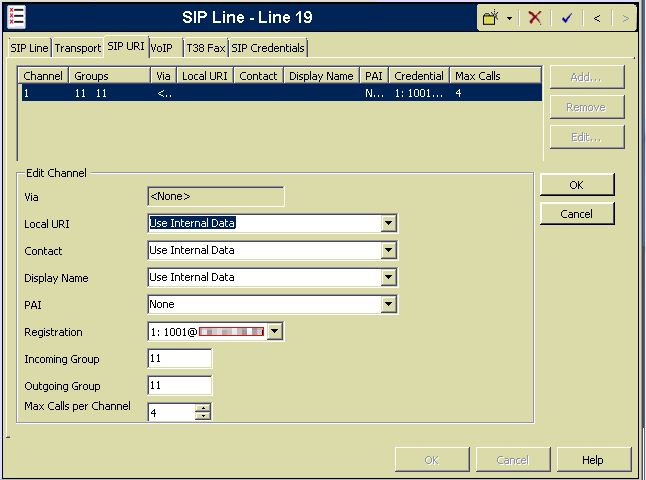Decrease Max Calls per Channel spinner
The height and width of the screenshot is (480, 646).
(x=203, y=416)
